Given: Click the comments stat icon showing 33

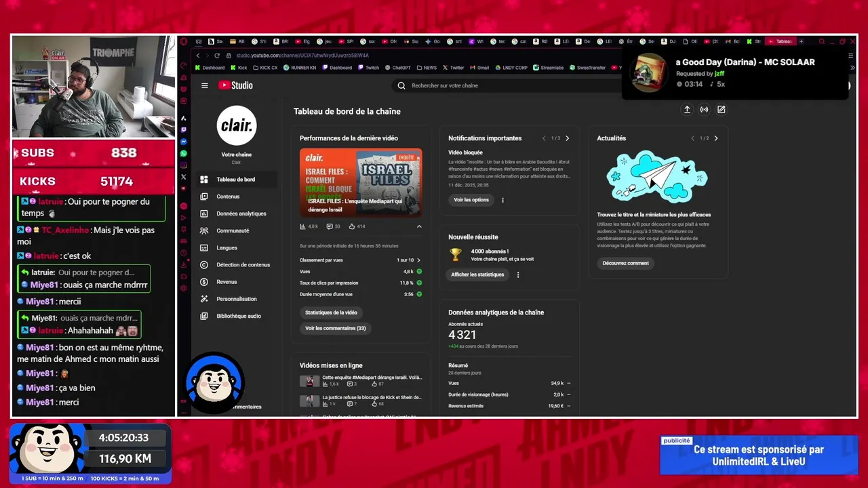Looking at the screenshot, I should click(330, 226).
